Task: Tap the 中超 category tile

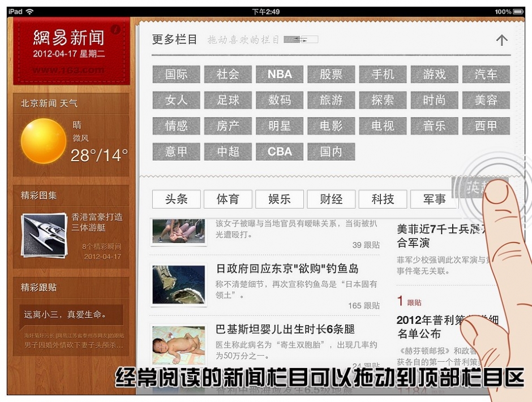Action: click(x=228, y=152)
